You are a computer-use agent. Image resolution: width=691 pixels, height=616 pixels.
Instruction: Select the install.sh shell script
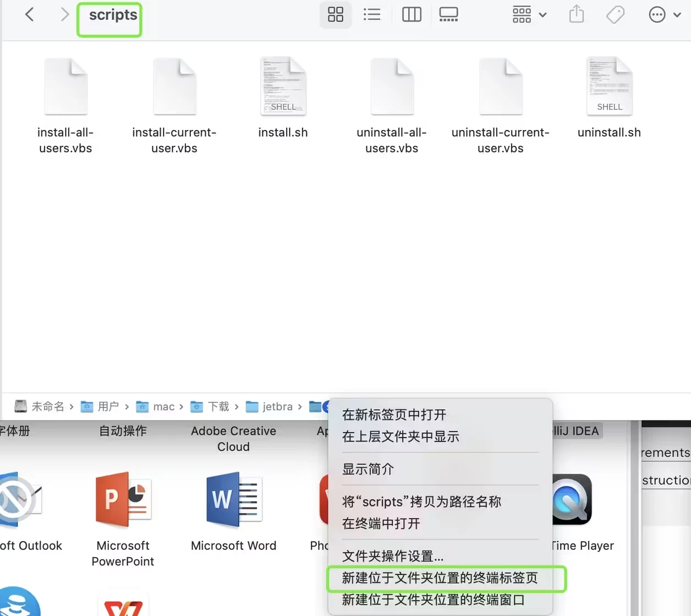click(283, 98)
